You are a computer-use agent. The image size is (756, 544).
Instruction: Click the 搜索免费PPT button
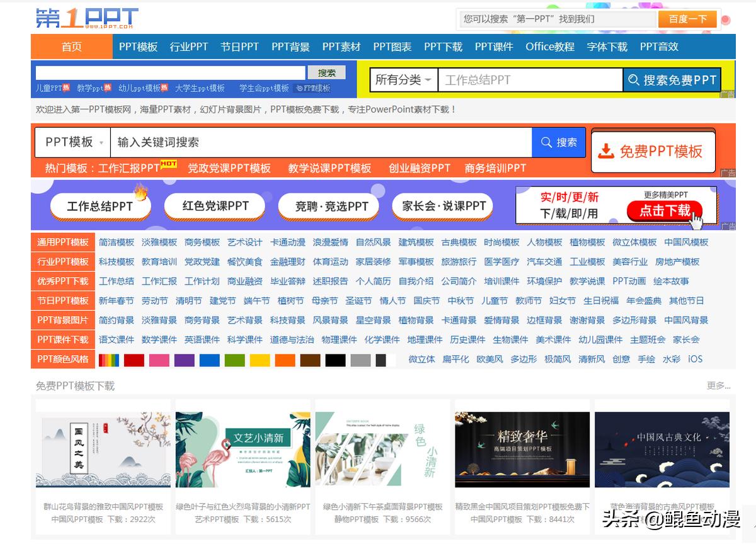[x=672, y=80]
